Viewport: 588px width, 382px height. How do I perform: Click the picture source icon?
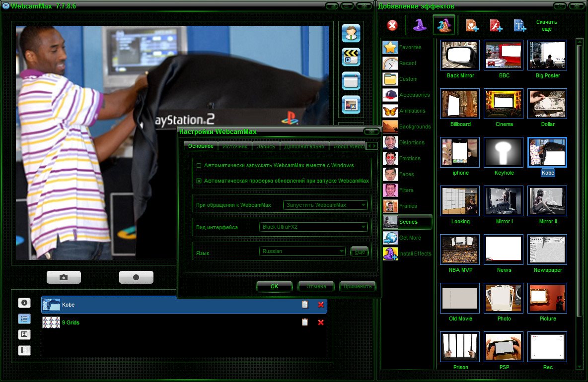point(351,105)
